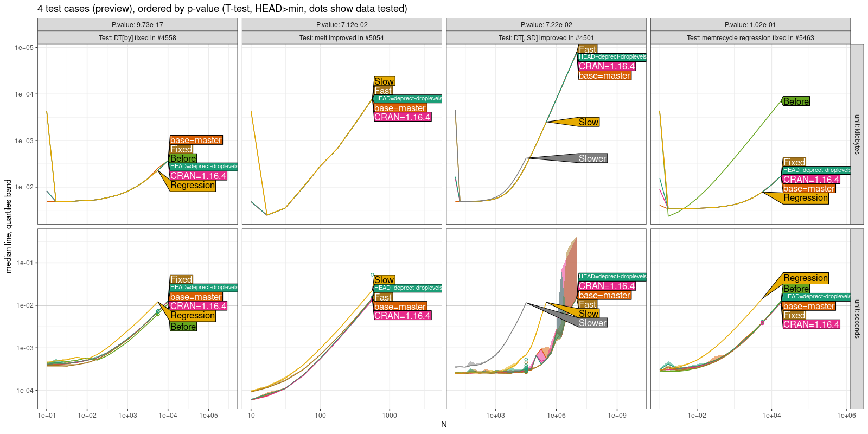Click 'HEAD=deprect-droplevels' label in DT[,.SD] seconds panel
Image resolution: width=868 pixels, height=434 pixels.
click(x=612, y=277)
